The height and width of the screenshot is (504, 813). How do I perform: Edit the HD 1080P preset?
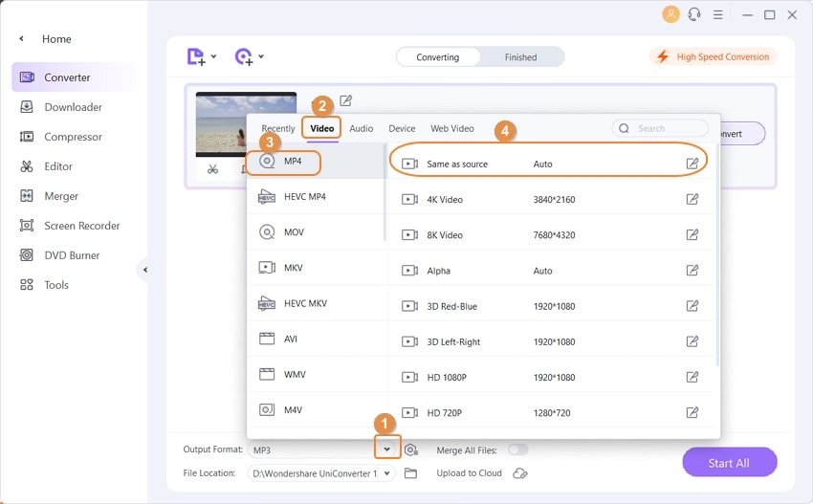pos(692,377)
